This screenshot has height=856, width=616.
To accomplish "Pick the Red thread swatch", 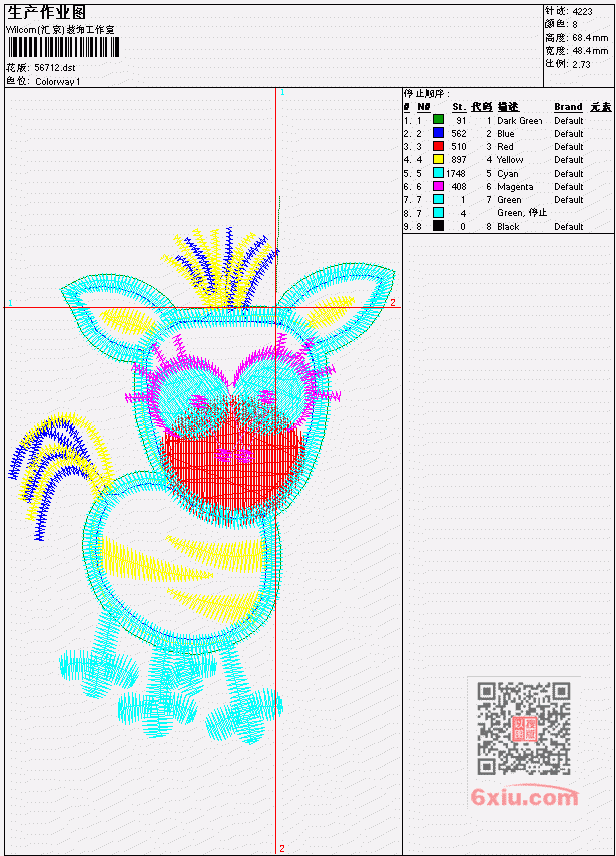I will click(x=438, y=146).
